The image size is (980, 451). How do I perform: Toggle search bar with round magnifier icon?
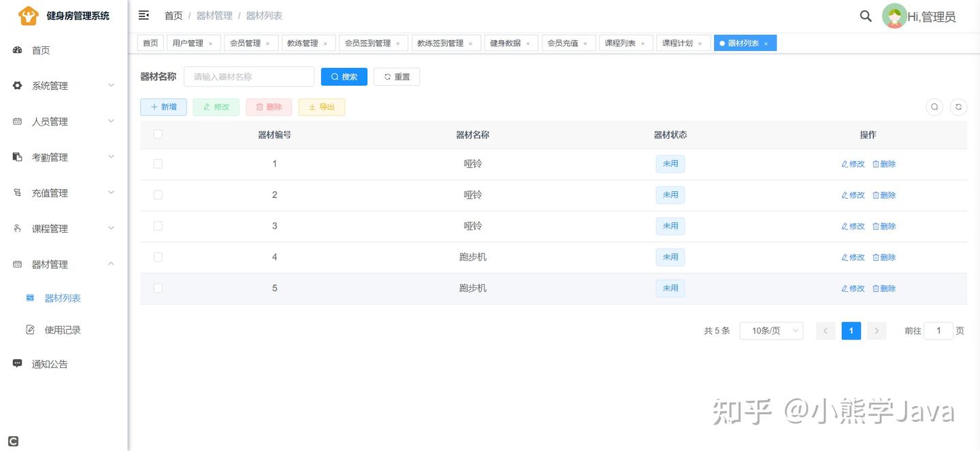pyautogui.click(x=934, y=107)
